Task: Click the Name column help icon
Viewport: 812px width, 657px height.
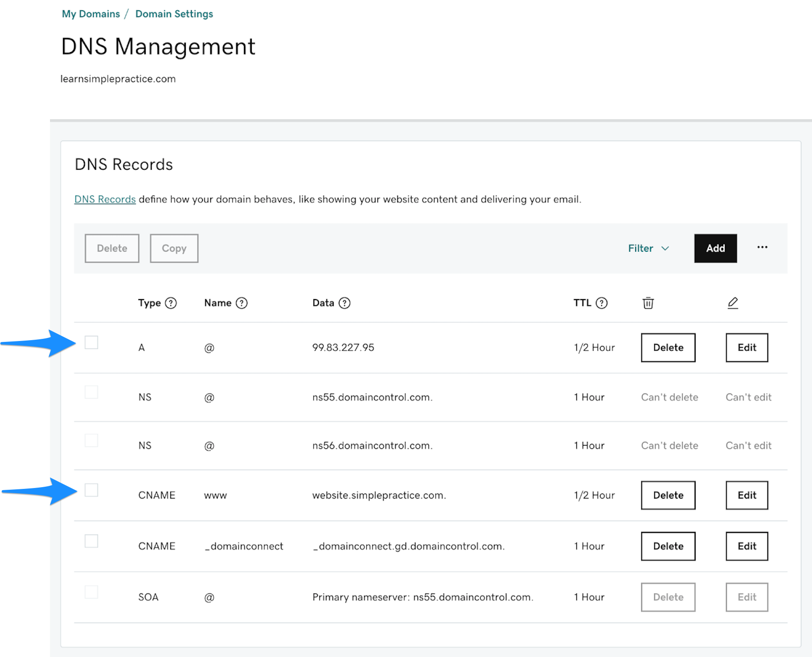Action: 242,303
